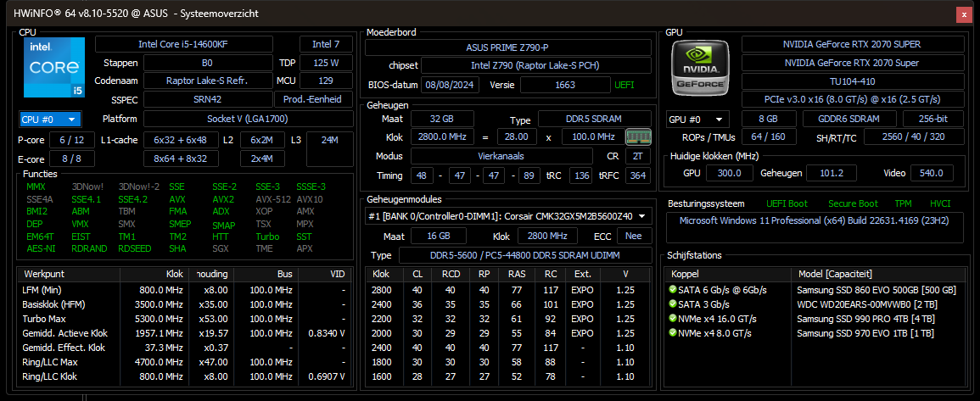Click the PCIe v3.0 x16 link field
Viewport: 980px width, 401px height.
point(852,99)
